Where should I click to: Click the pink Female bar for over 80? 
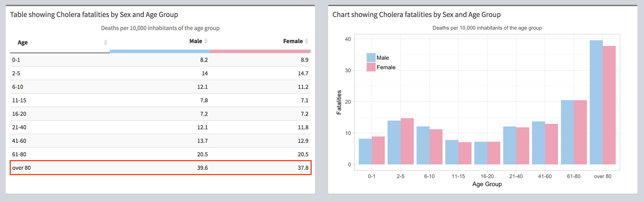[x=609, y=105]
